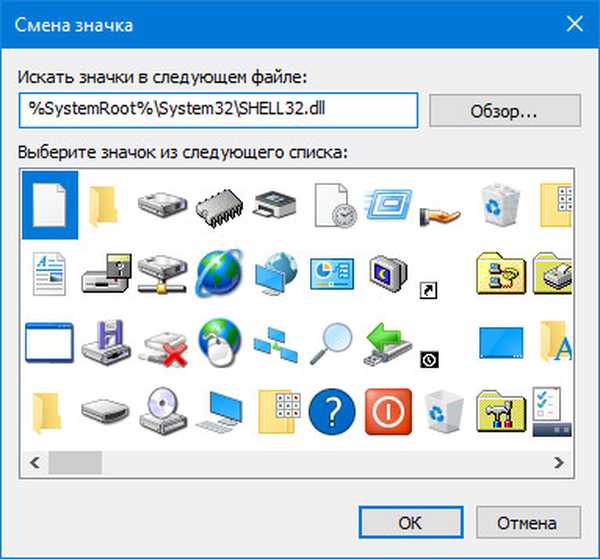
Task: Choose the printer icon
Action: point(272,204)
